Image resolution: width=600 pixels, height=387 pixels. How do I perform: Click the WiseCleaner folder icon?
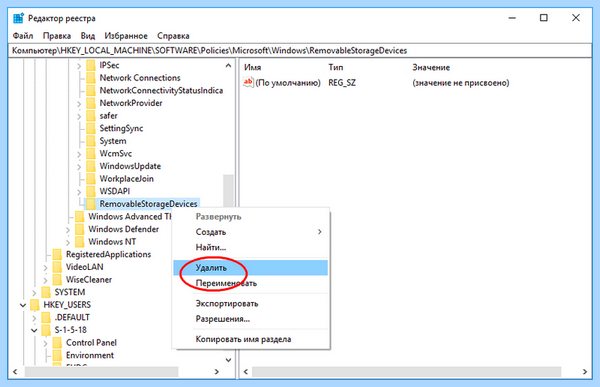pyautogui.click(x=57, y=280)
